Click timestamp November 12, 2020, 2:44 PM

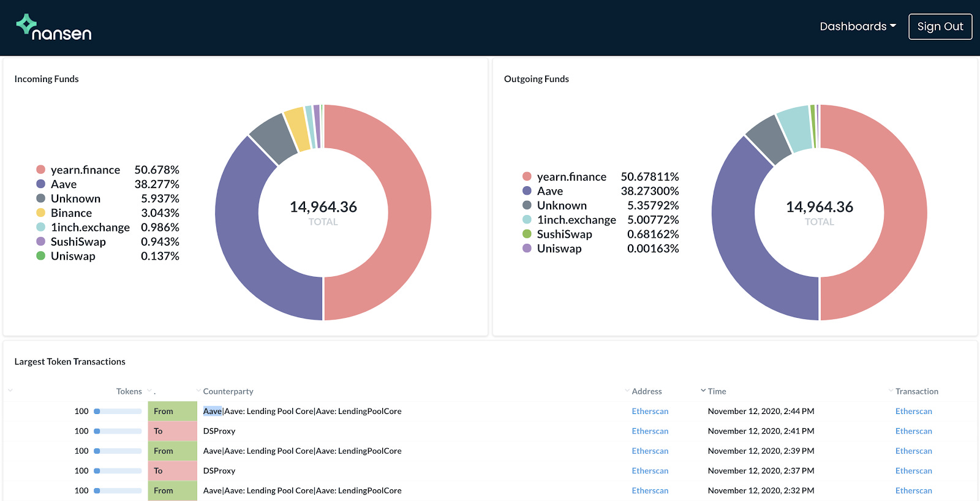(x=761, y=412)
